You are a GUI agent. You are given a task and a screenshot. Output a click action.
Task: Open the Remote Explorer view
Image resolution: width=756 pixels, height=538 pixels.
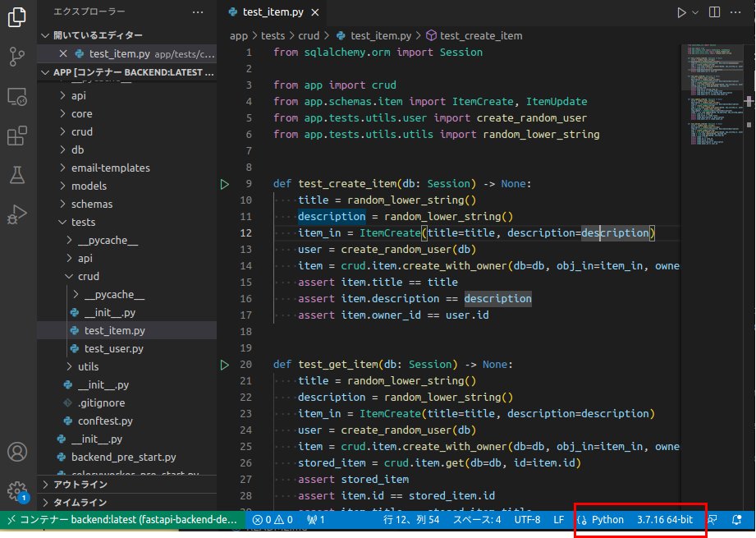point(17,96)
